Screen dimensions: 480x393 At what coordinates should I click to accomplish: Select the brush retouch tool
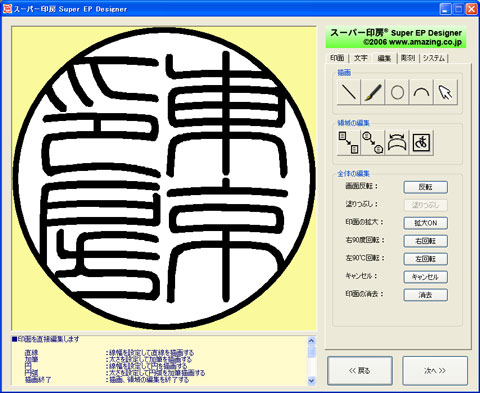click(373, 92)
